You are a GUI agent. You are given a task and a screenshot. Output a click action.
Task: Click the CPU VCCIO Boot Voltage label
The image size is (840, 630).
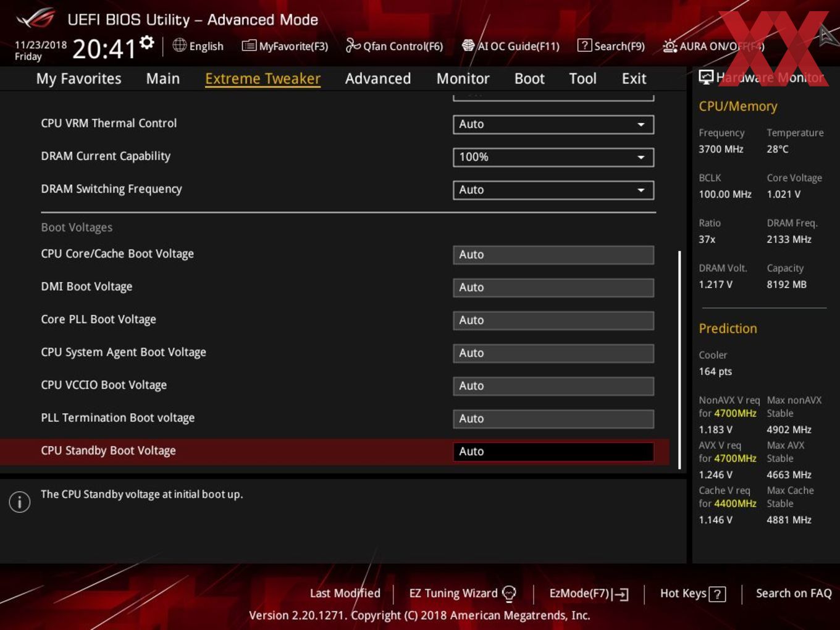pos(104,384)
